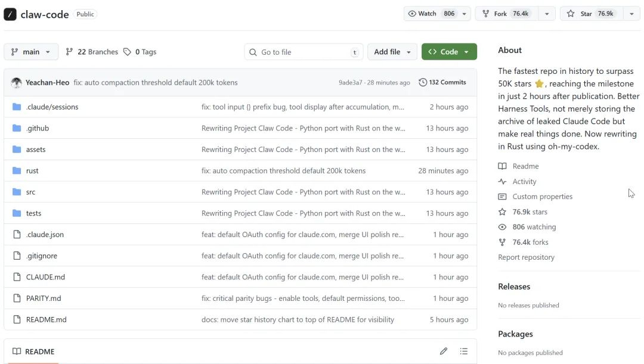Click the pencil edit README icon
The width and height of the screenshot is (644, 364).
[x=444, y=351]
